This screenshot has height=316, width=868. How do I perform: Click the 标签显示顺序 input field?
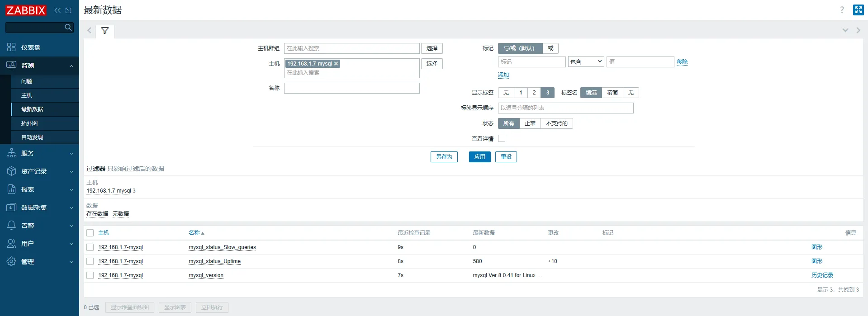(566, 108)
